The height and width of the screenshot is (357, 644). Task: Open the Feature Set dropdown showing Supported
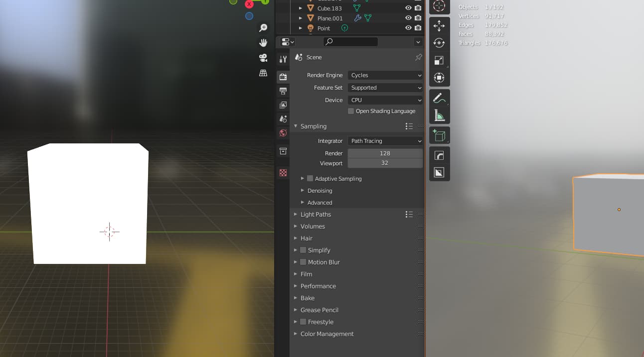point(385,88)
